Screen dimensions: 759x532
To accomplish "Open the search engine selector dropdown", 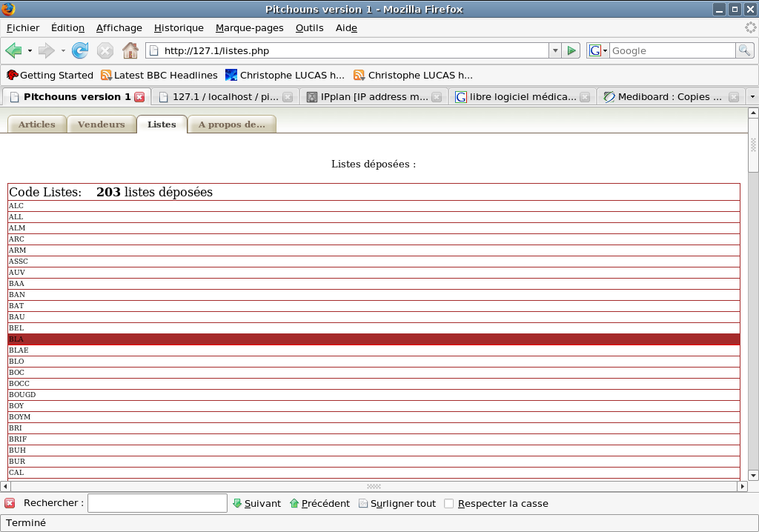I will [x=597, y=50].
